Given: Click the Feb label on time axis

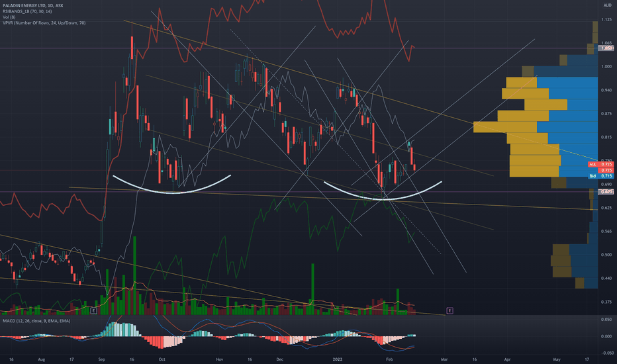Looking at the screenshot, I should point(389,359).
